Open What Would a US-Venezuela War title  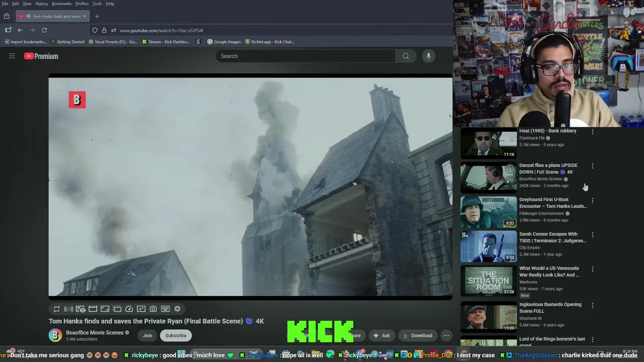coord(549,271)
